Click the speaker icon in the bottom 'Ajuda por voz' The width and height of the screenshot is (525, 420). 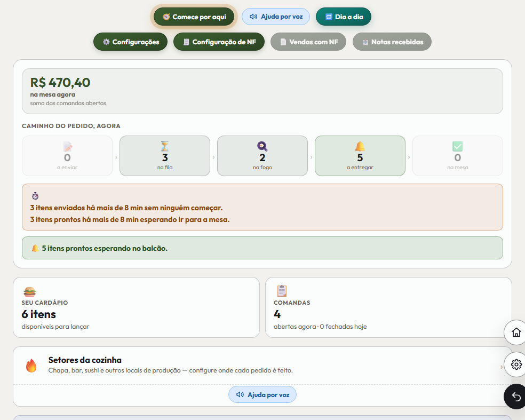240,394
